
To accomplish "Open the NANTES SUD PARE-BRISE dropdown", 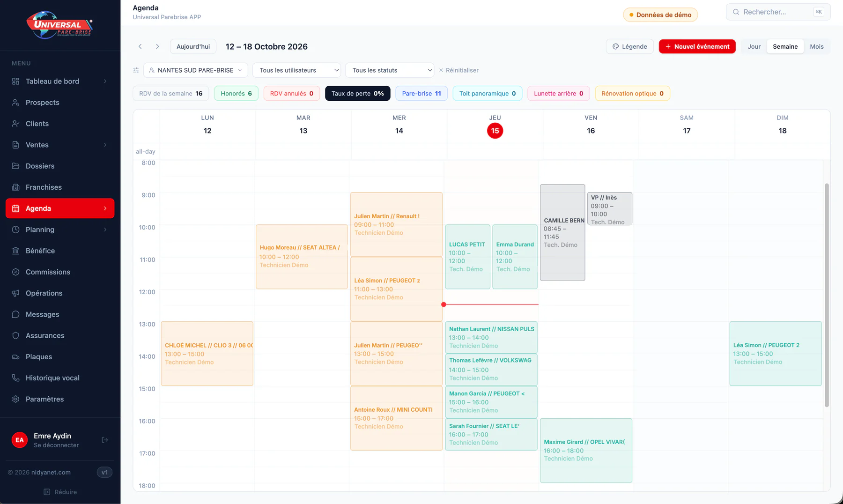I will 195,70.
